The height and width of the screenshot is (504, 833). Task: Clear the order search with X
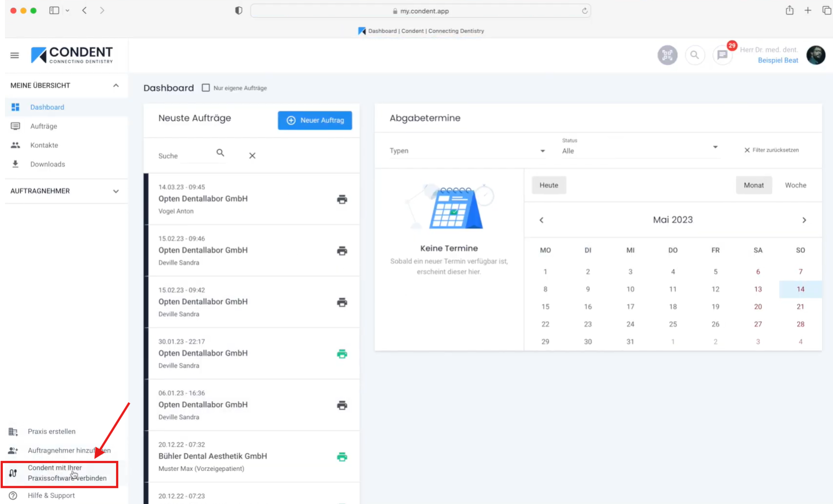coord(252,156)
